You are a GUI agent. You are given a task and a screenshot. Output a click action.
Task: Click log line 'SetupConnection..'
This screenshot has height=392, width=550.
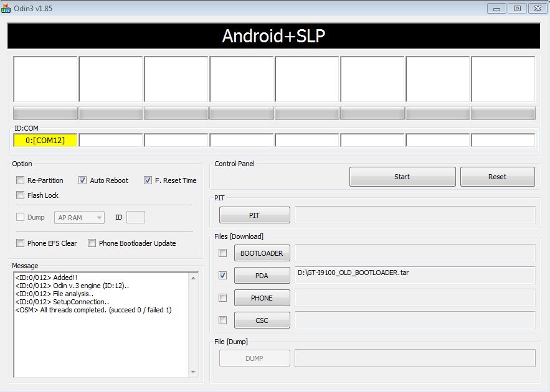click(62, 302)
